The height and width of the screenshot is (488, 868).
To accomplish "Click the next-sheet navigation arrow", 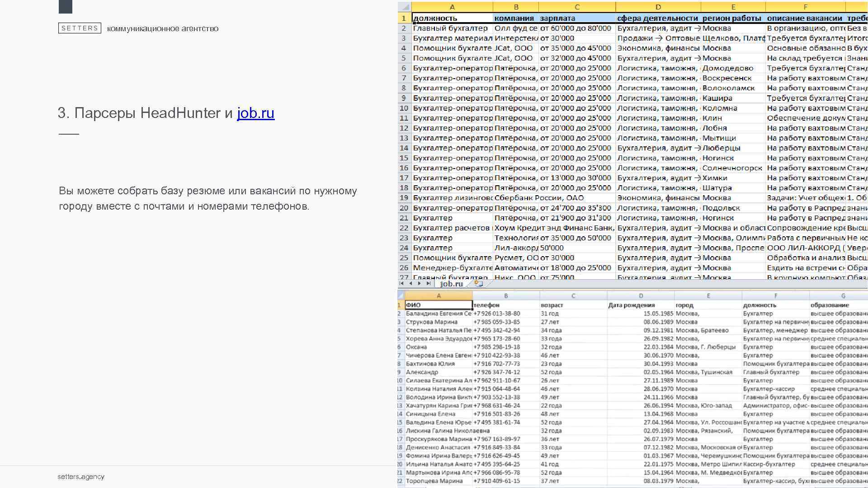I will (420, 283).
